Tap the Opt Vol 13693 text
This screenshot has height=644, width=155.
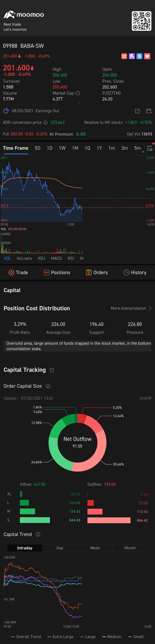coord(139,134)
